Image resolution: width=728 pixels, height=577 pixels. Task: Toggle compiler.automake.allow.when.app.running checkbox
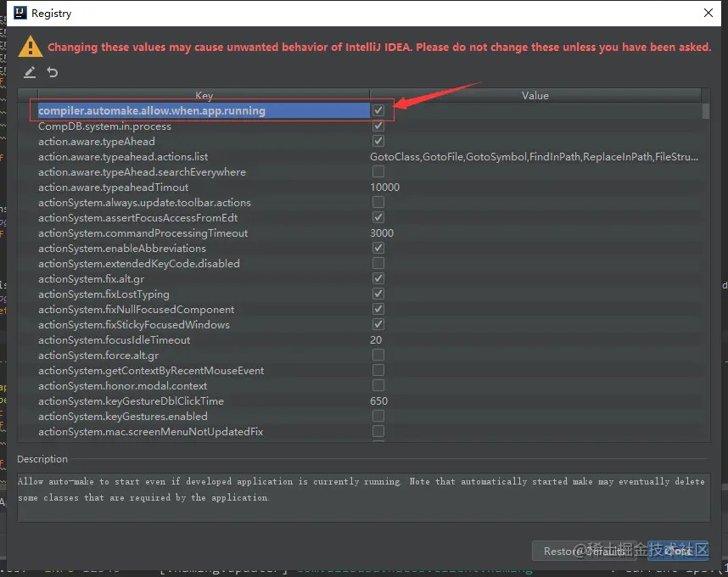tap(378, 110)
